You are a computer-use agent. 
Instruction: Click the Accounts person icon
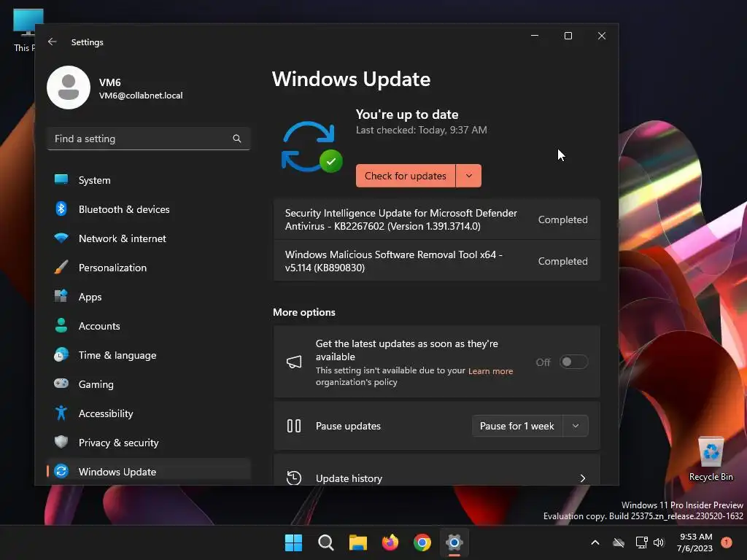coord(61,325)
